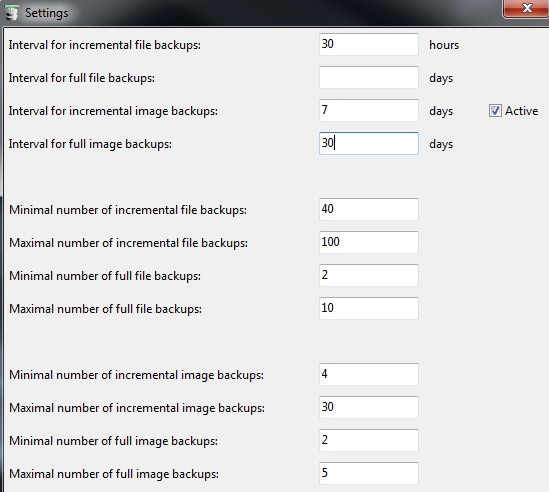Edit minimal number of full file backups field

pos(369,275)
